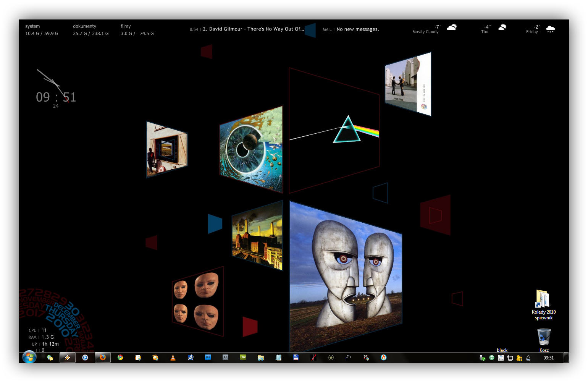Screen dimensions: 588x382
Task: Open Windows Explorer folder icon in taskbar
Action: (x=261, y=358)
